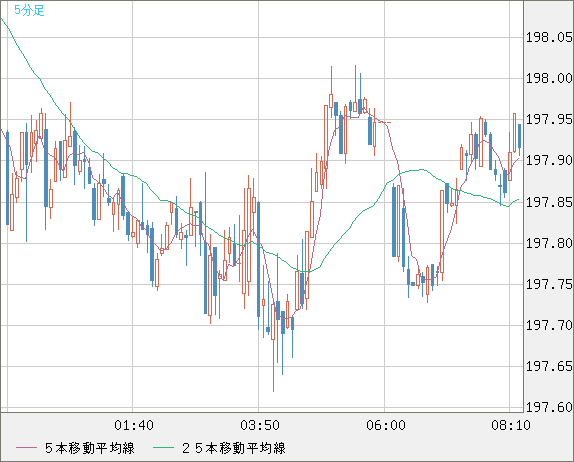Image resolution: width=574 pixels, height=462 pixels.
Task: Click the 197.85 price axis label
Action: 549,202
